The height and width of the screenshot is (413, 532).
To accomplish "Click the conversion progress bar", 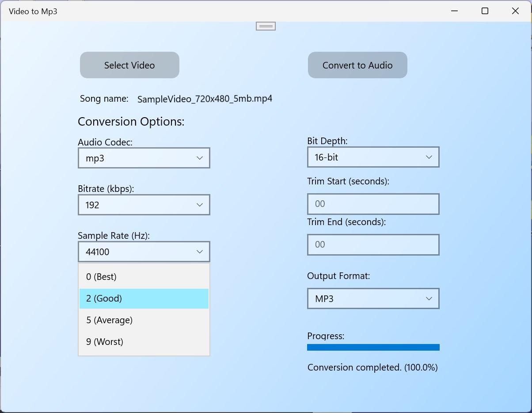I will click(373, 347).
